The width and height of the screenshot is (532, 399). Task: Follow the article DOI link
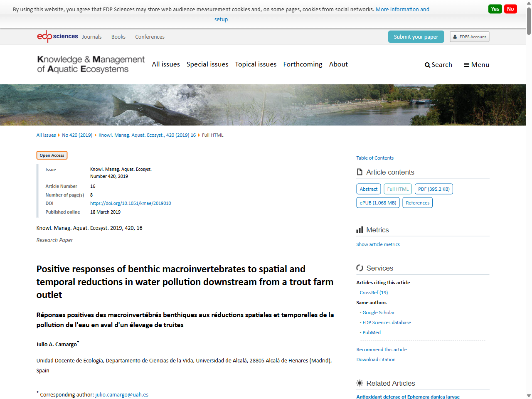(131, 203)
